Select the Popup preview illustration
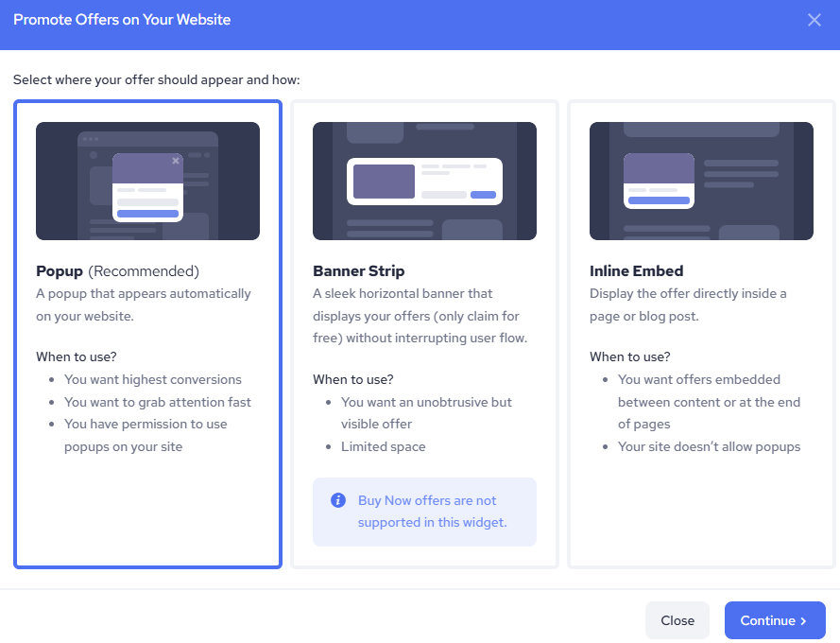Screen dimensions: 840x643 click(x=147, y=181)
